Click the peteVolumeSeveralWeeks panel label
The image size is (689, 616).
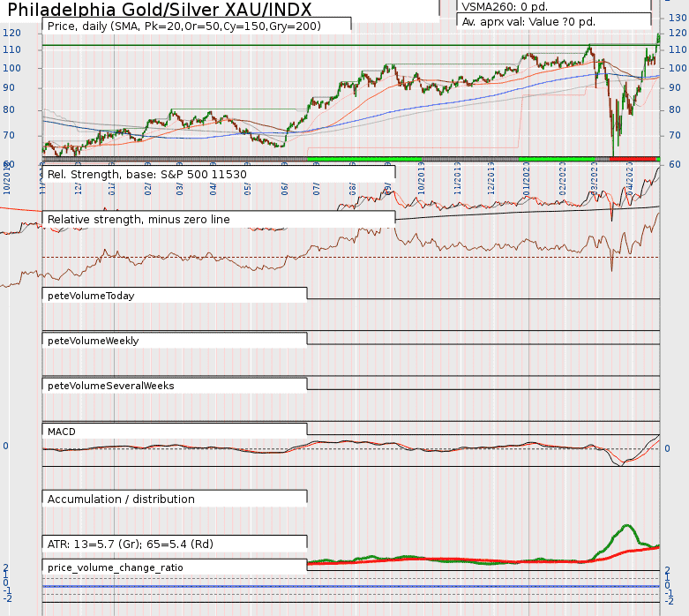pyautogui.click(x=111, y=386)
